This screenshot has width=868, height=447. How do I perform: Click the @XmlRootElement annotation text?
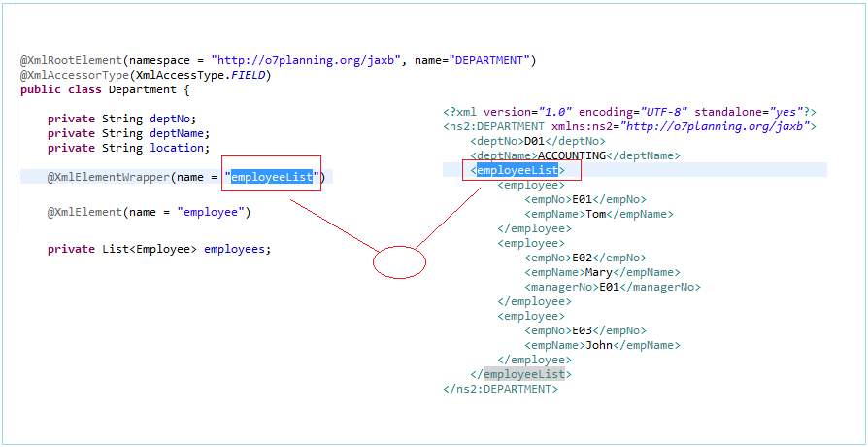[72, 60]
